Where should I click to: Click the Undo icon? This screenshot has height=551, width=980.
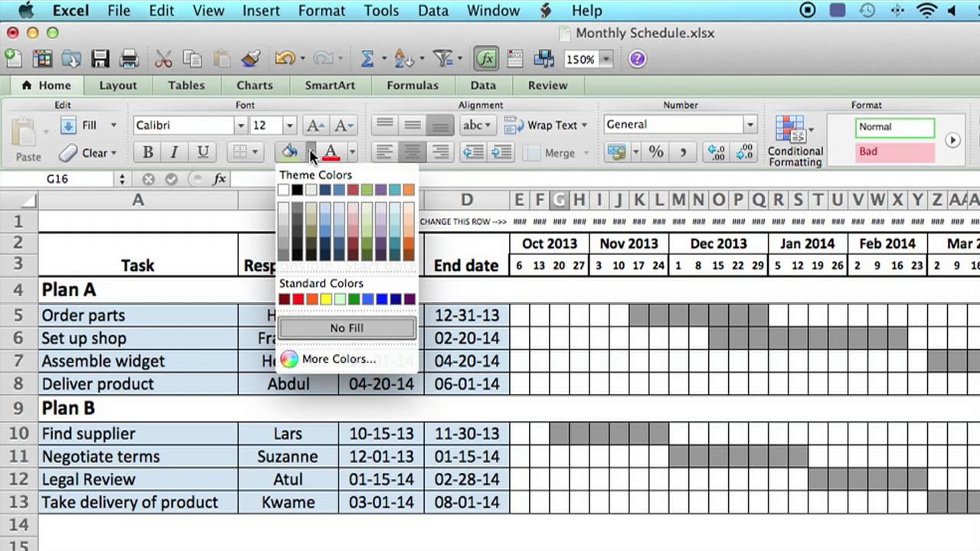[284, 58]
